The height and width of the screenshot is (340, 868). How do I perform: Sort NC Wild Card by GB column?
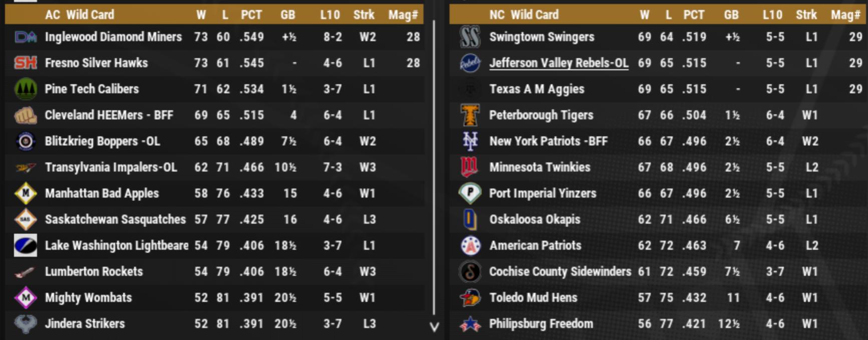pyautogui.click(x=731, y=15)
